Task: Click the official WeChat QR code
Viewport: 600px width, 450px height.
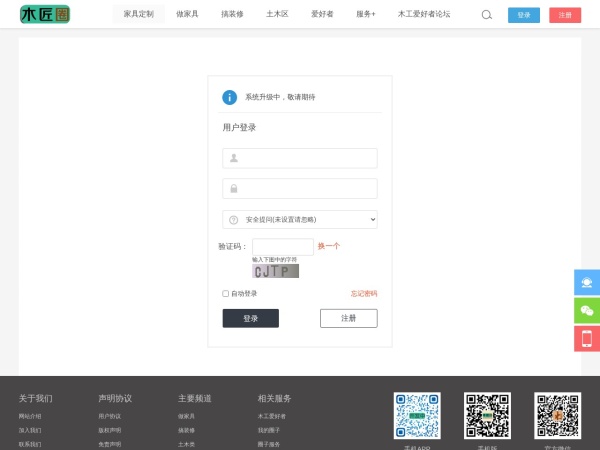Action: [558, 416]
